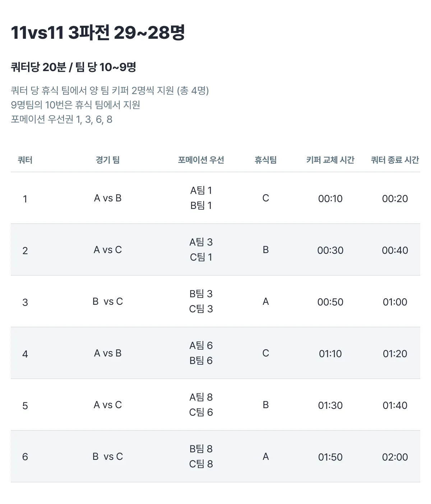Select the 02:00 quarter end time
Viewport: 431px width, 504px height.
pyautogui.click(x=395, y=457)
